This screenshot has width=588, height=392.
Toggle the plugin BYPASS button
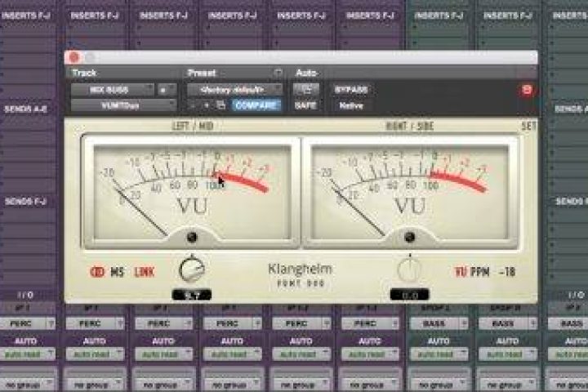click(x=351, y=89)
